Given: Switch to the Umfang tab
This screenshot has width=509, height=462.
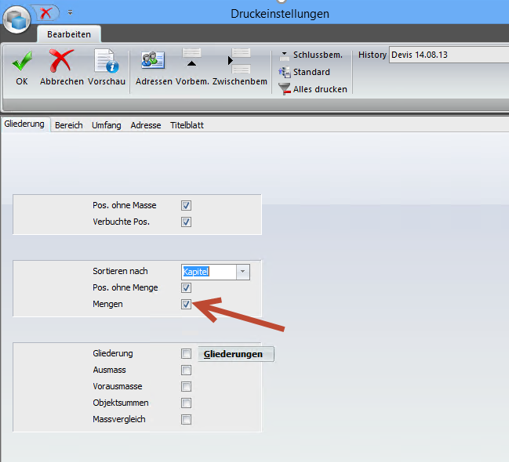Looking at the screenshot, I should click(106, 125).
